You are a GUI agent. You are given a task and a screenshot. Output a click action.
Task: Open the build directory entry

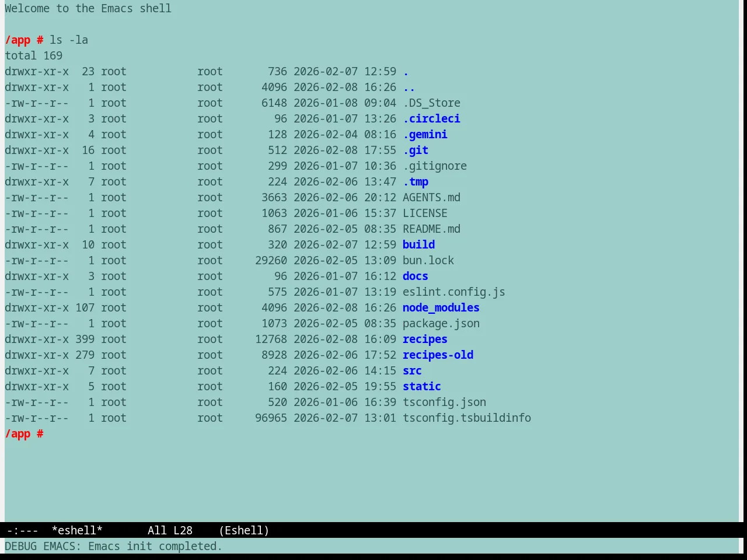point(418,245)
